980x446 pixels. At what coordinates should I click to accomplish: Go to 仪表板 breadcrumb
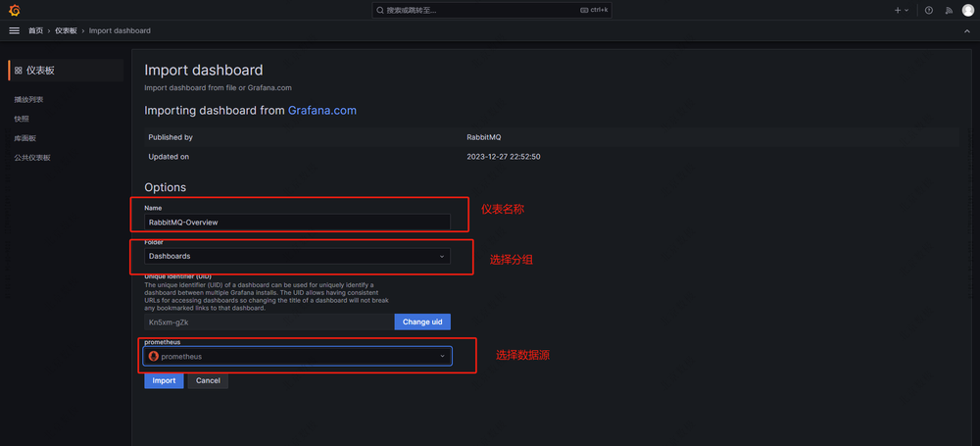click(67, 30)
